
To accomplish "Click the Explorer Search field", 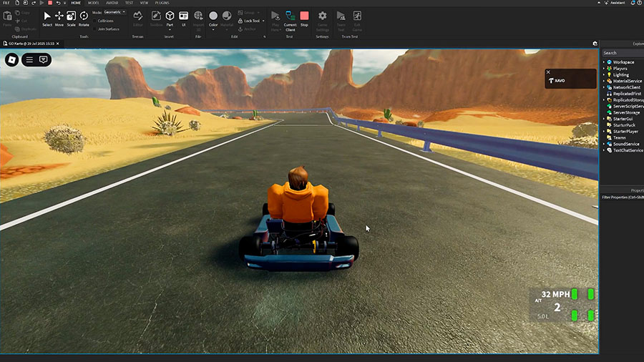I will (x=623, y=53).
